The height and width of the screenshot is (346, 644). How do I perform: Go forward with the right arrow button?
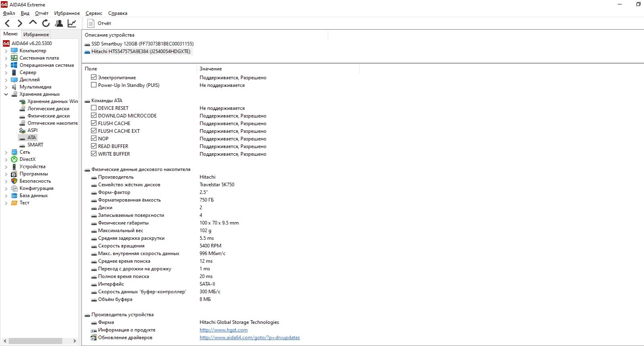point(20,23)
